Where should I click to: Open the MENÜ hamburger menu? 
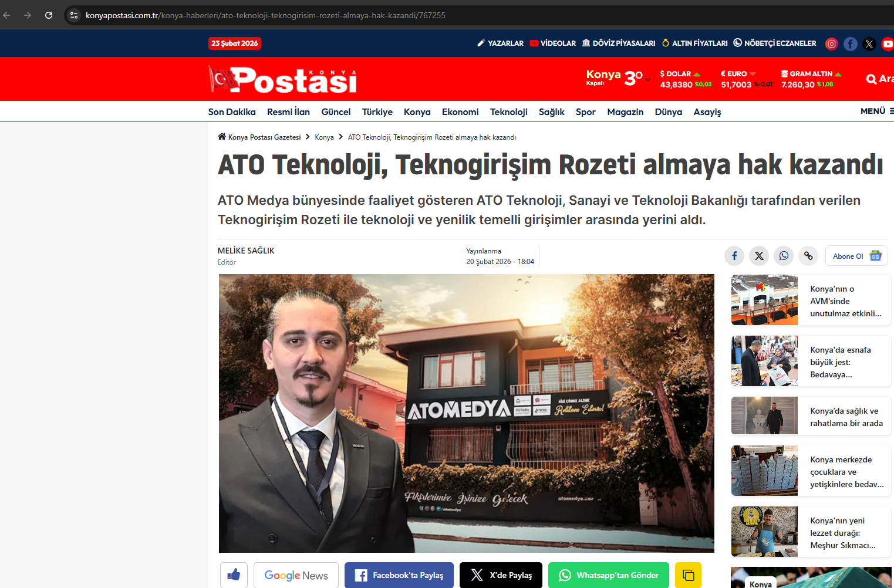pyautogui.click(x=877, y=111)
